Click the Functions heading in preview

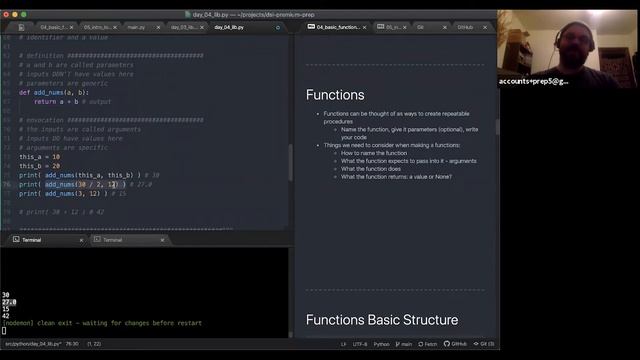(x=335, y=95)
